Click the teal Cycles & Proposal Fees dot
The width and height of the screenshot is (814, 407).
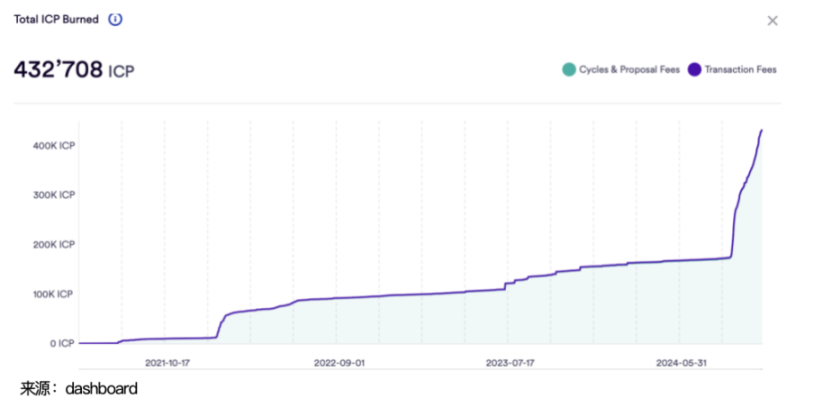coord(569,69)
